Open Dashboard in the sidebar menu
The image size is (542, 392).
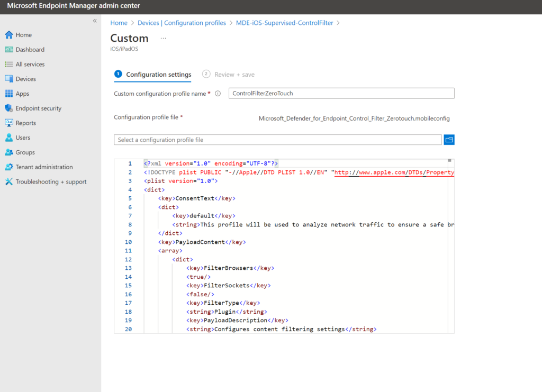[30, 49]
